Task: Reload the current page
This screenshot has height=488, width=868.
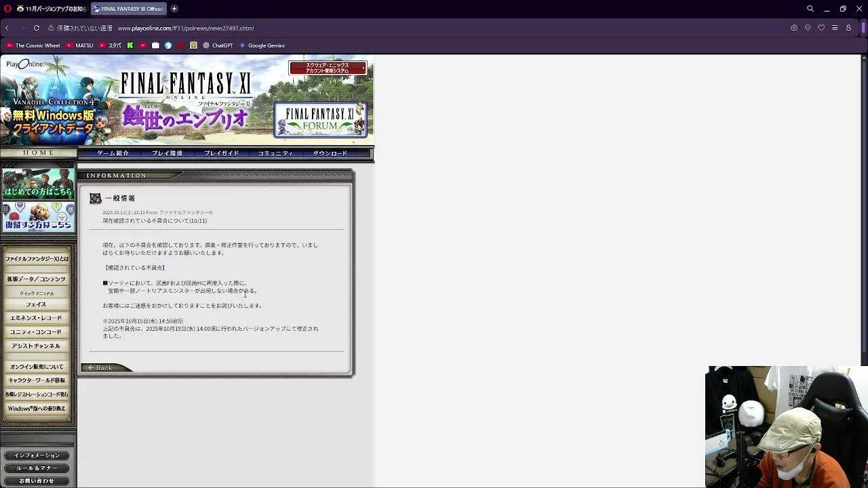Action: click(37, 28)
